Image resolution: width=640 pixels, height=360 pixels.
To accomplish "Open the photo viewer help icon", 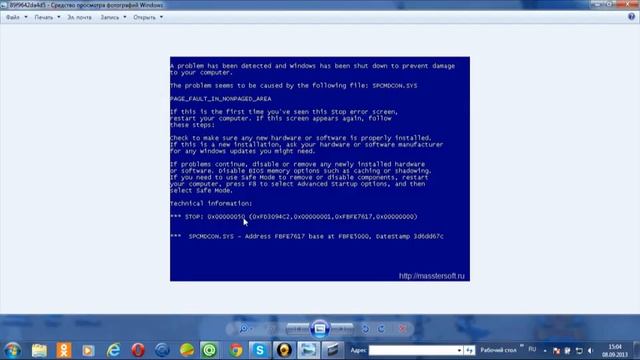I will (631, 17).
